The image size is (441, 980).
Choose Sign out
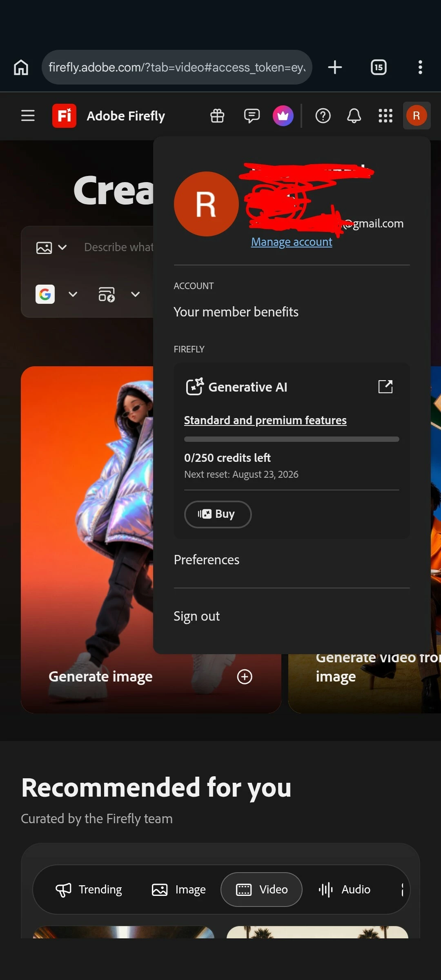(197, 616)
